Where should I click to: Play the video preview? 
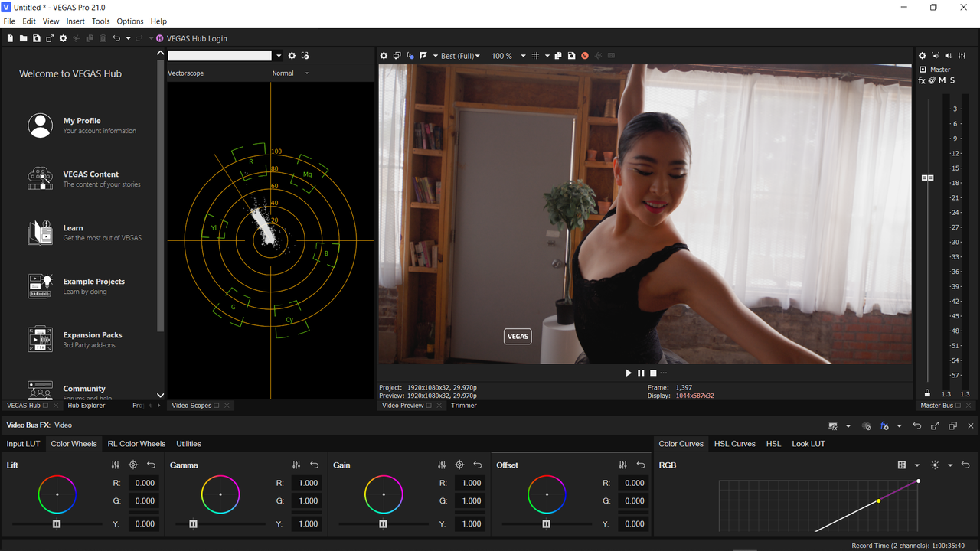[x=629, y=373]
